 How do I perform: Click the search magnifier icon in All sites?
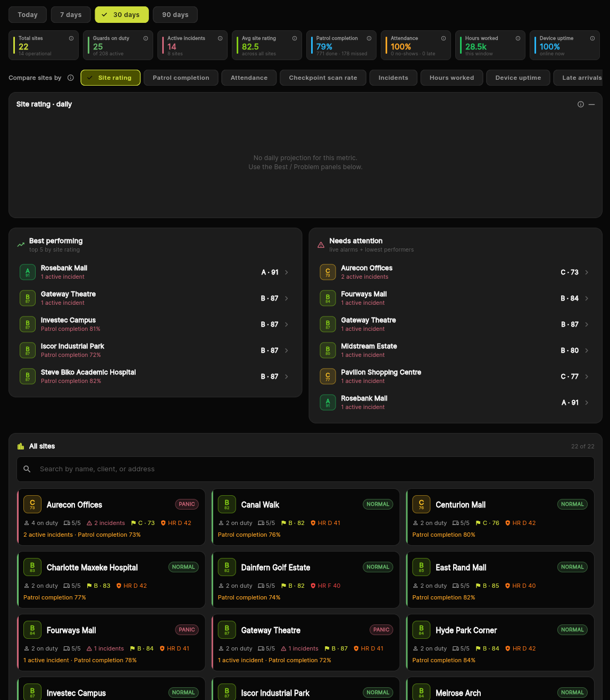coord(27,469)
